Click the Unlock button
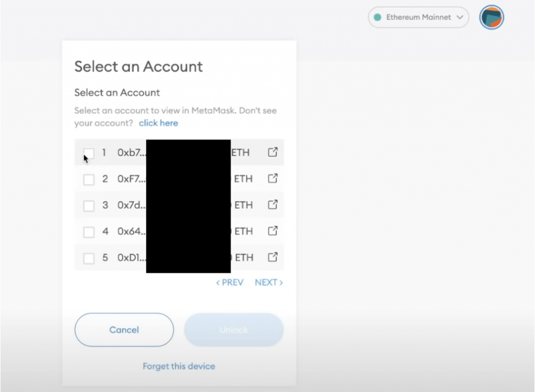Viewport: 535px width, 392px height. [234, 330]
